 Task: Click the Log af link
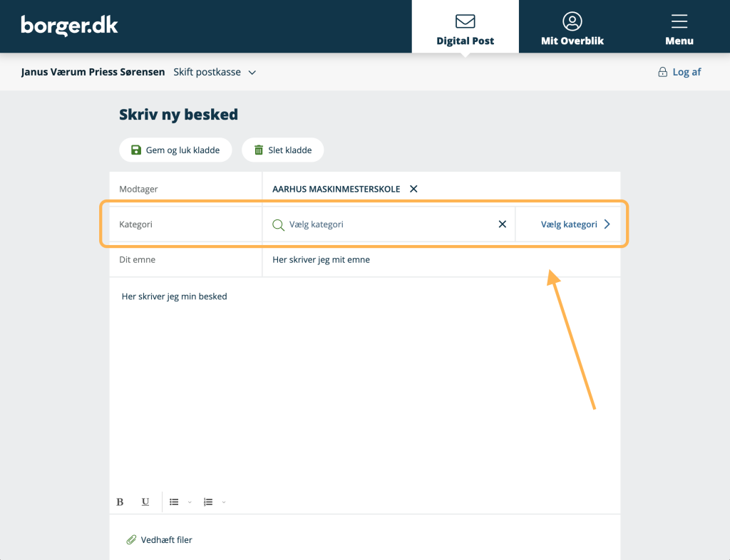tap(679, 72)
